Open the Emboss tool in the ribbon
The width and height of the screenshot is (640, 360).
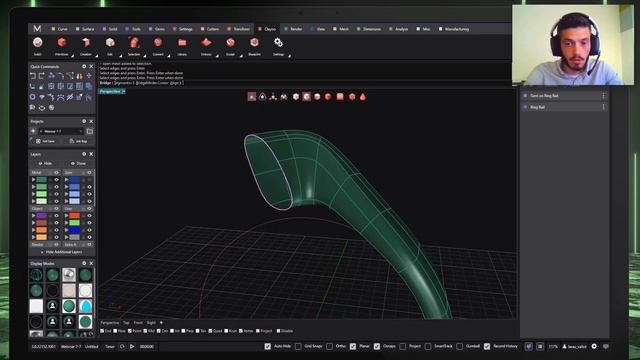[206, 46]
